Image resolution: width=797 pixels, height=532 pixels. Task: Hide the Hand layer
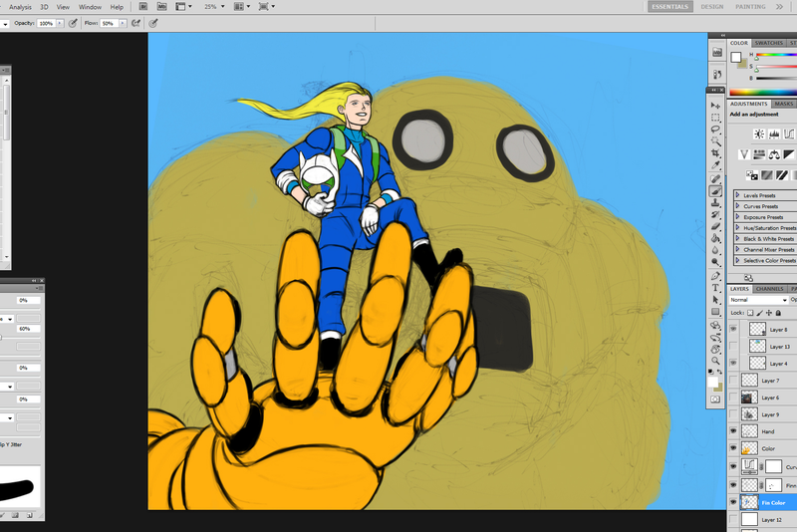[x=733, y=431]
